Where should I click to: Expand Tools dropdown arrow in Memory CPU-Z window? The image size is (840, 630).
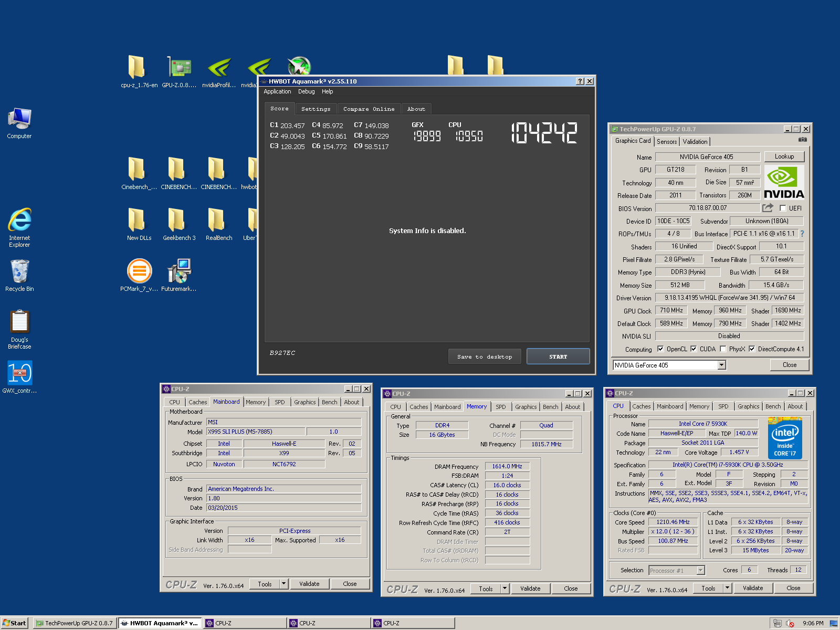[505, 588]
